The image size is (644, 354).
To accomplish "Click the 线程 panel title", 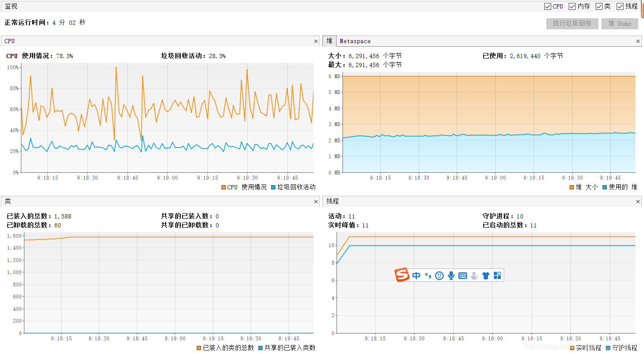I will [333, 201].
